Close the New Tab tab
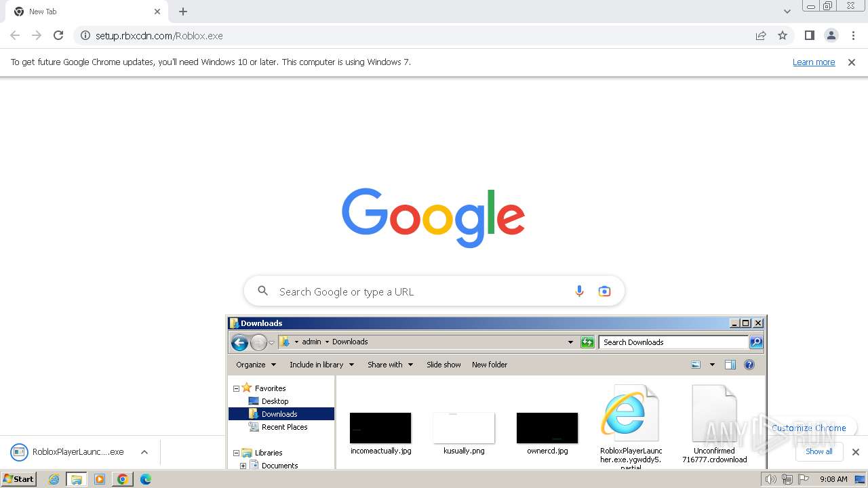Viewport: 868px width, 488px height. point(157,12)
